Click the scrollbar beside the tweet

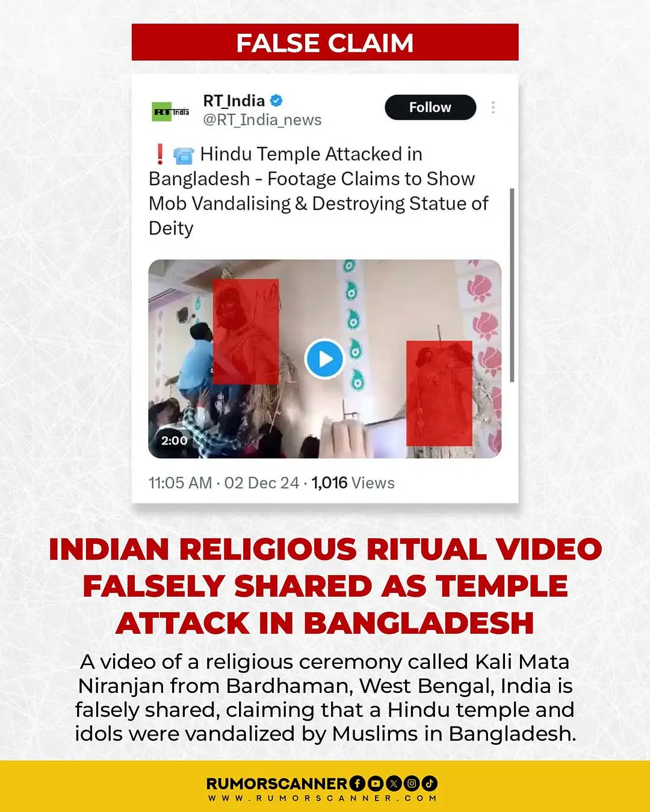click(512, 285)
